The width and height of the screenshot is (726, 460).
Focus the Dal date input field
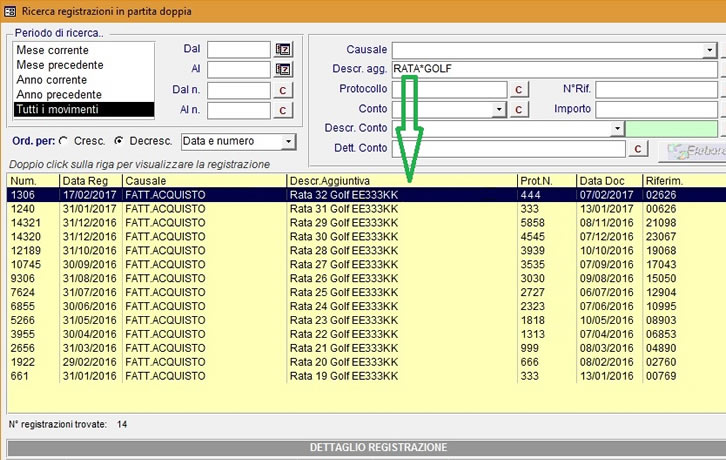click(238, 49)
